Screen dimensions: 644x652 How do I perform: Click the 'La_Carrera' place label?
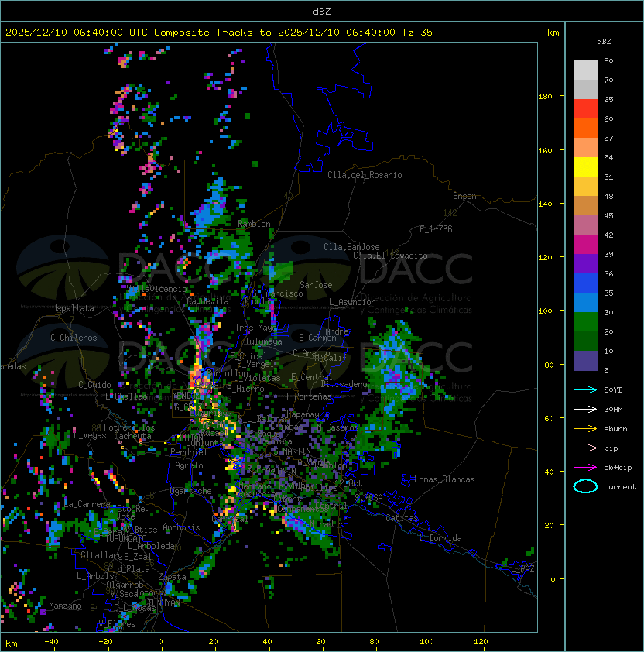point(87,504)
